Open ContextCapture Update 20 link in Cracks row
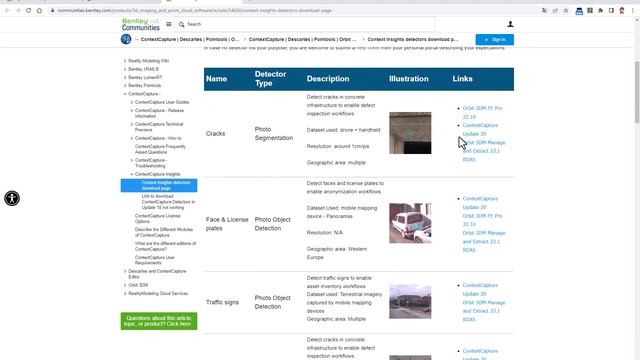The image size is (640, 360). [x=480, y=129]
